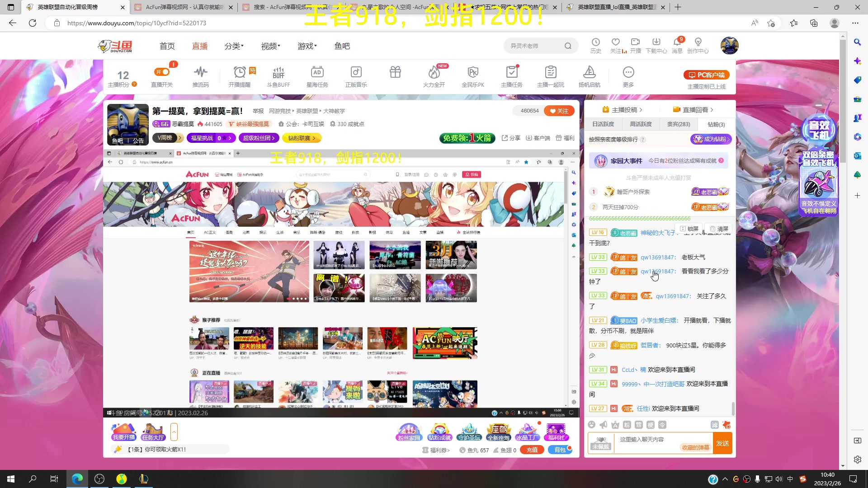
Task: Toggle the horn announcement icon in chat bar
Action: click(603, 425)
